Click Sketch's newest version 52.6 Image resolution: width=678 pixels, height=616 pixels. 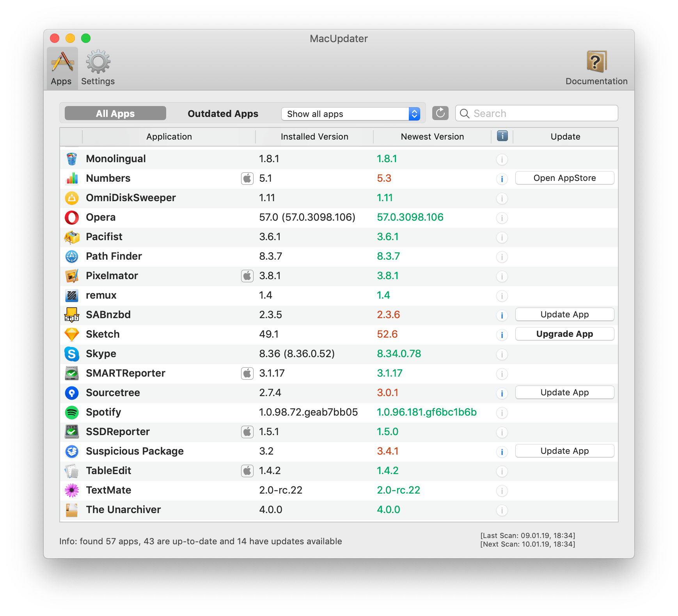(x=387, y=334)
